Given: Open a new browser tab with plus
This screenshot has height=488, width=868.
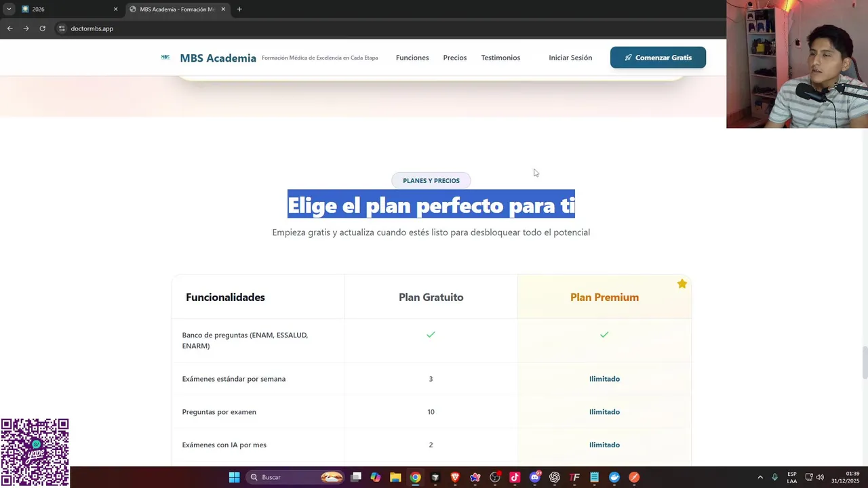Looking at the screenshot, I should pyautogui.click(x=239, y=9).
